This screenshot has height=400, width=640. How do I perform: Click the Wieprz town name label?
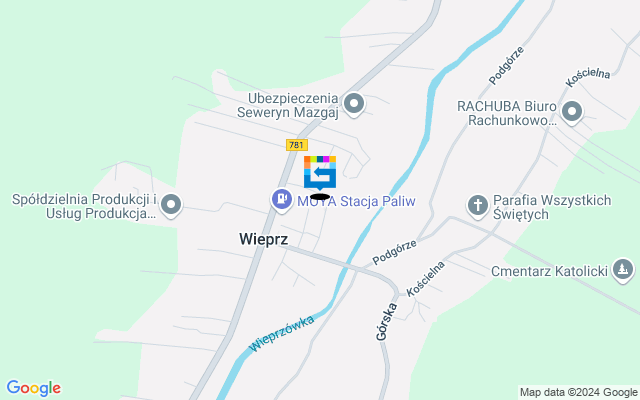click(264, 239)
